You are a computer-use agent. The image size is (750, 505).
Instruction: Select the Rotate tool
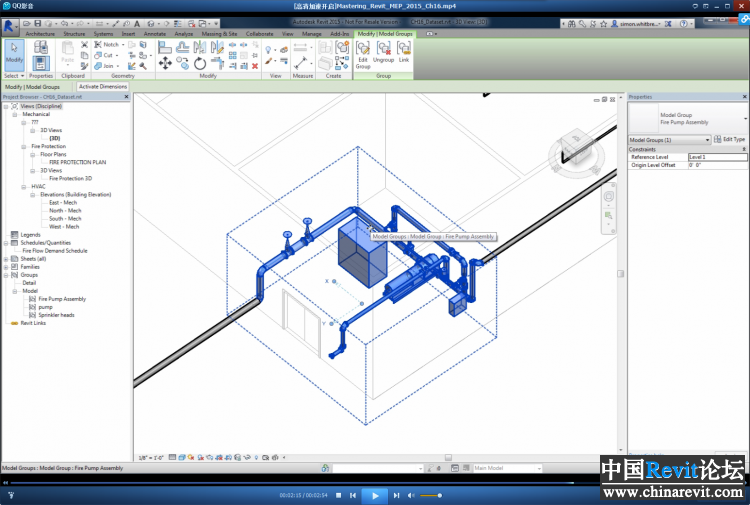(200, 63)
